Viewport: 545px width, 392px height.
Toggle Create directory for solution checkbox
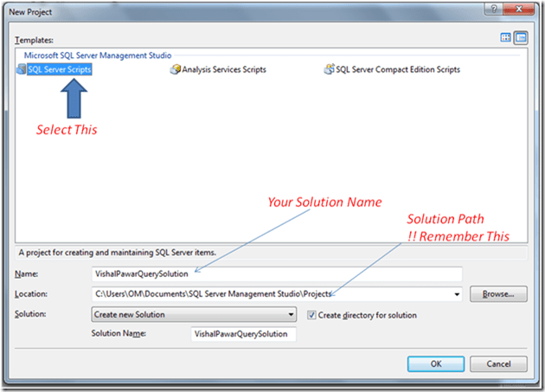point(311,315)
